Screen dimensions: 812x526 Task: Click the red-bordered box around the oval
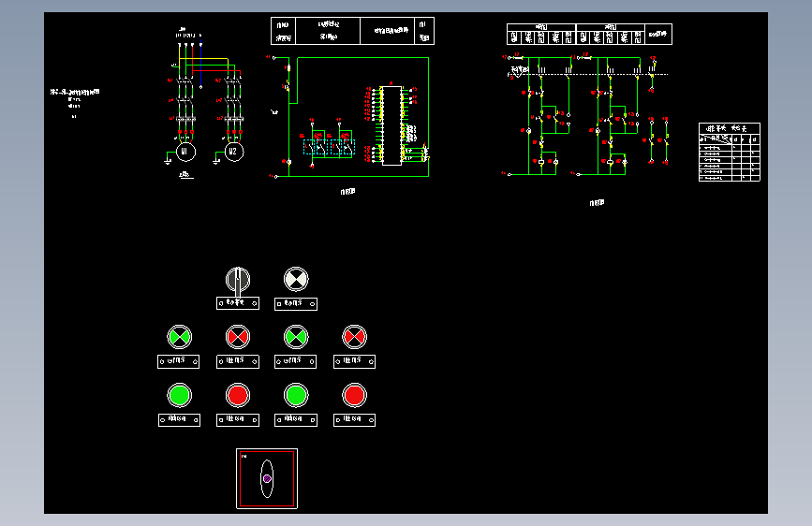click(267, 479)
